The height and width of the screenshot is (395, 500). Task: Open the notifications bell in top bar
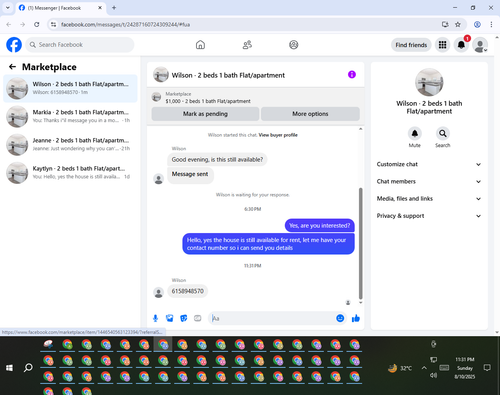tap(461, 45)
